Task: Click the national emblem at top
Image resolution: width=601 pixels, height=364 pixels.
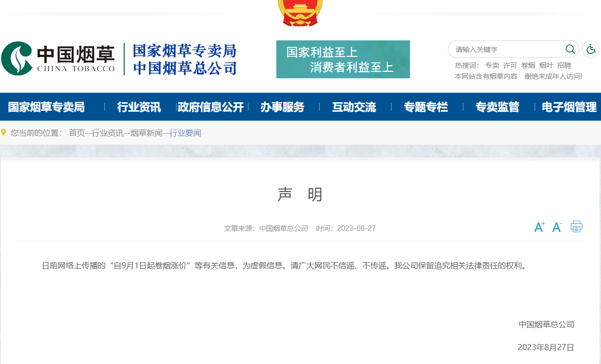Action: [300, 12]
